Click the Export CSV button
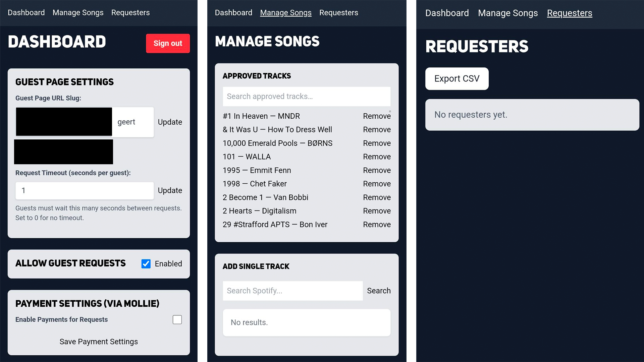This screenshot has width=644, height=362. (457, 79)
